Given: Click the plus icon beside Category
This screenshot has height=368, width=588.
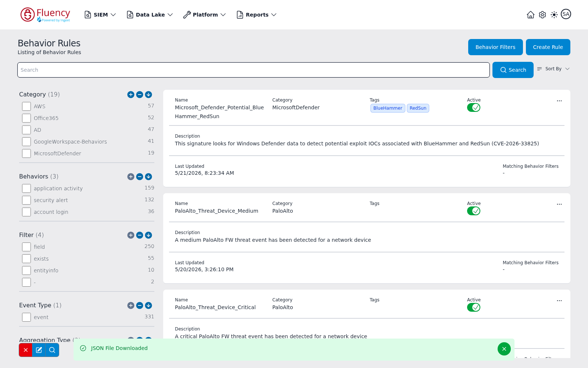Looking at the screenshot, I should [131, 95].
